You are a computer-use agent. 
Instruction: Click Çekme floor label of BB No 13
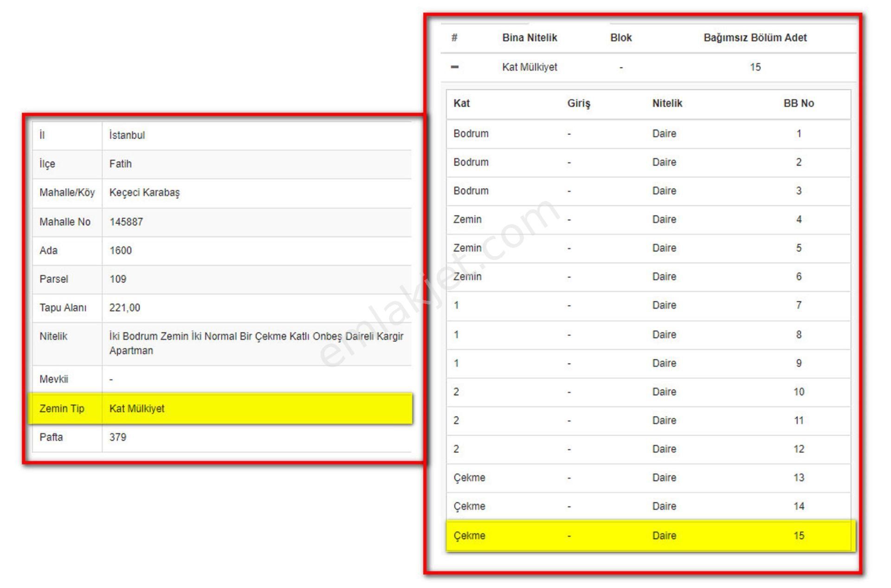469,478
